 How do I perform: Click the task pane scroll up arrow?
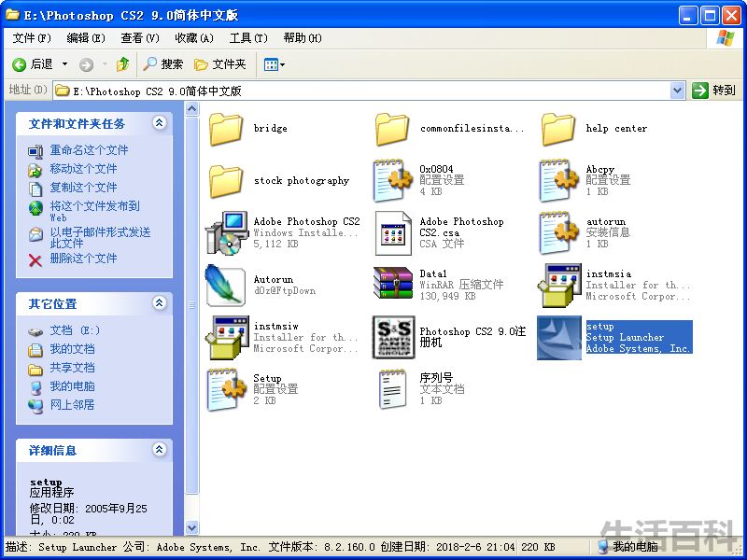[x=191, y=109]
